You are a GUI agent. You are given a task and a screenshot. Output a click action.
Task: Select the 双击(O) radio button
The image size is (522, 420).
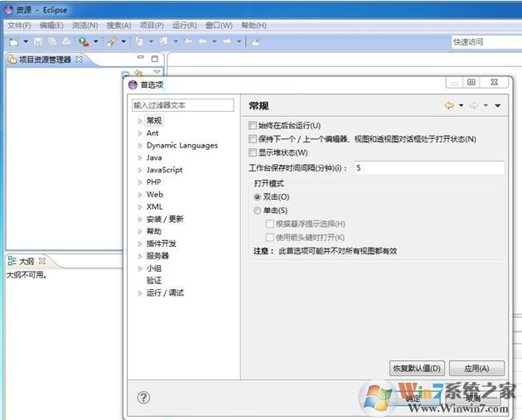(x=257, y=197)
